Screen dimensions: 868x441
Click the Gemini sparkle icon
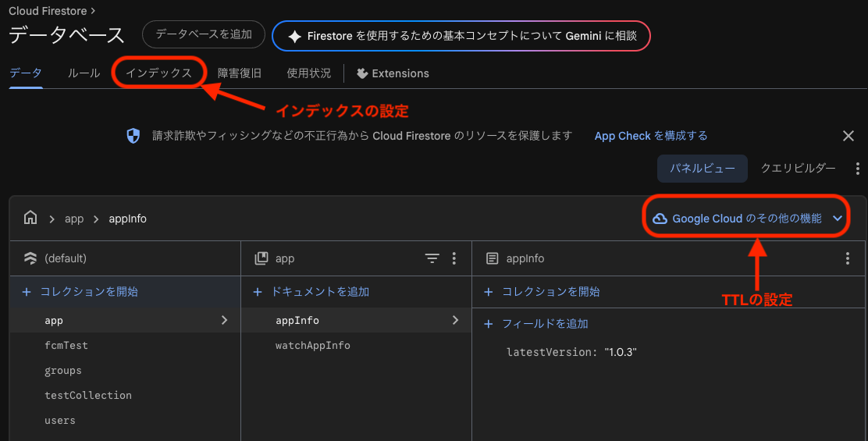click(x=295, y=37)
